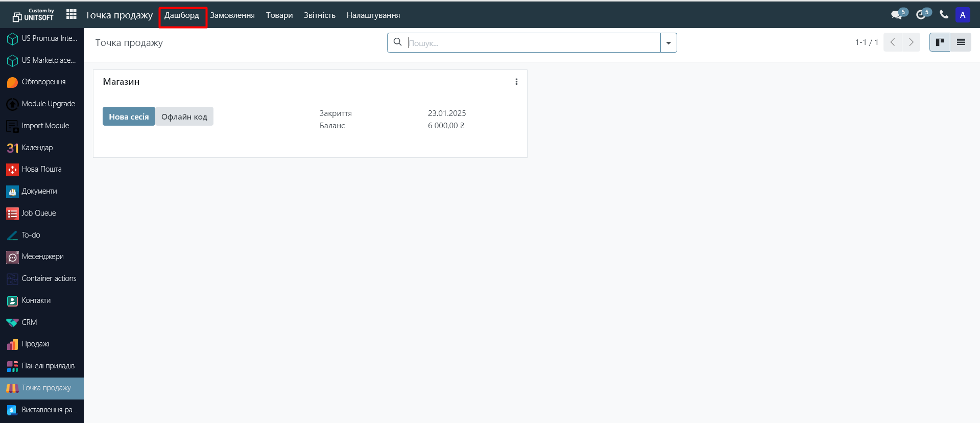Viewport: 980px width, 423px height.
Task: Click the Нова сесія button
Action: 129,116
